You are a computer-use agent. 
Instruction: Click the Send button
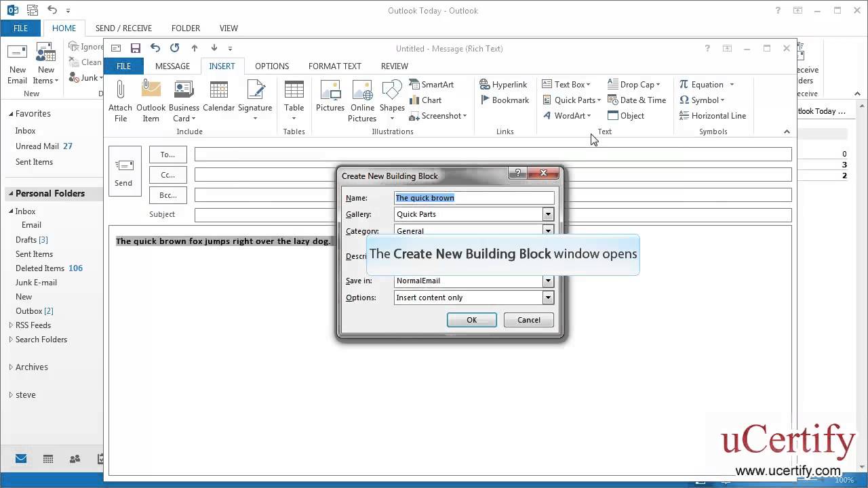click(x=125, y=171)
